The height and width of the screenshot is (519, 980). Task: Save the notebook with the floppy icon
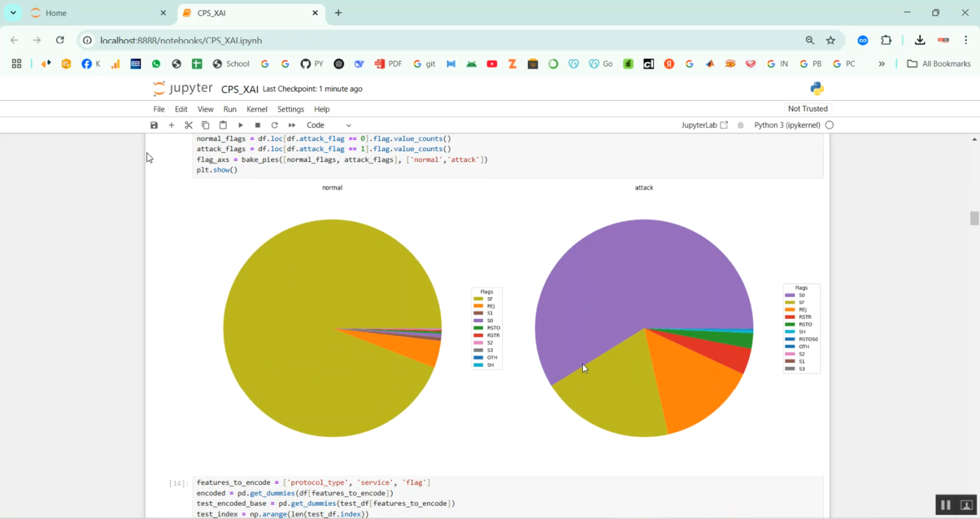(x=154, y=125)
